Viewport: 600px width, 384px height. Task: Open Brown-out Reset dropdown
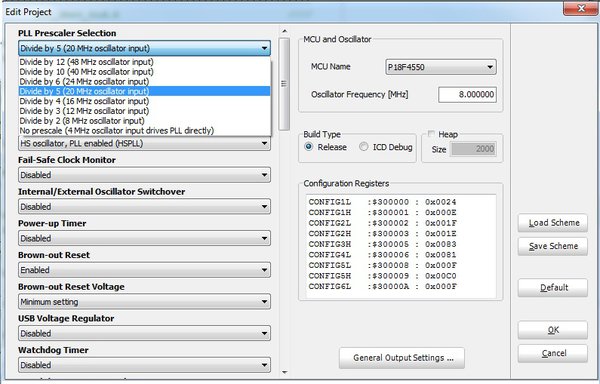[144, 270]
